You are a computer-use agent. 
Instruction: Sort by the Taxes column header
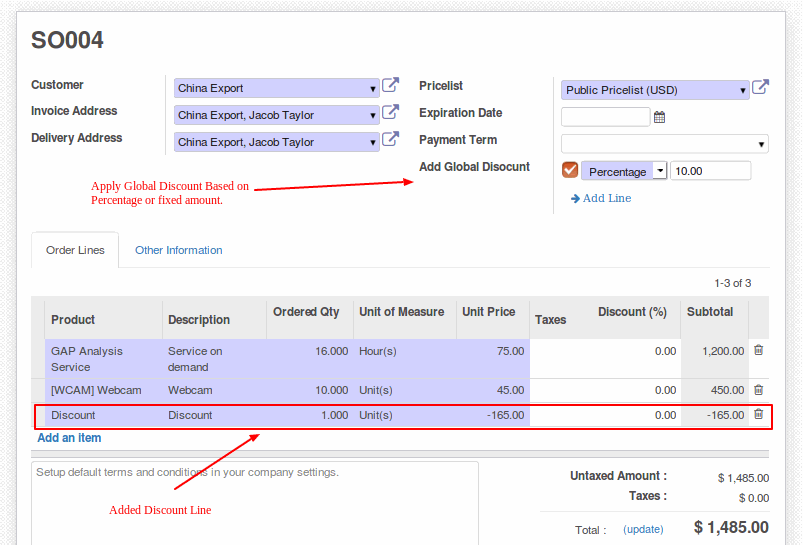[551, 320]
